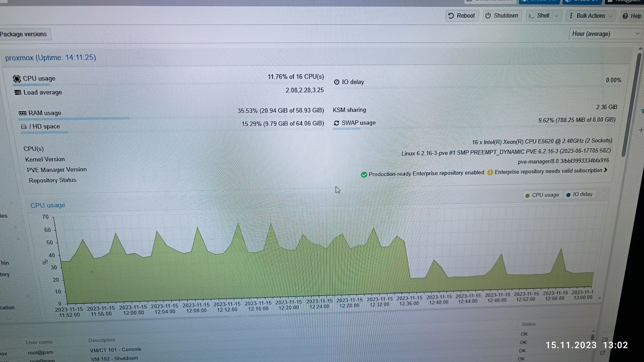Click the orange subscription warning icon
Image resolution: width=644 pixels, height=362 pixels.
pyautogui.click(x=490, y=172)
